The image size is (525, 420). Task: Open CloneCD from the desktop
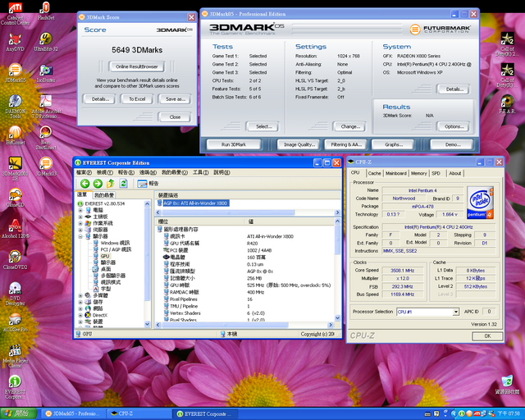(x=15, y=198)
